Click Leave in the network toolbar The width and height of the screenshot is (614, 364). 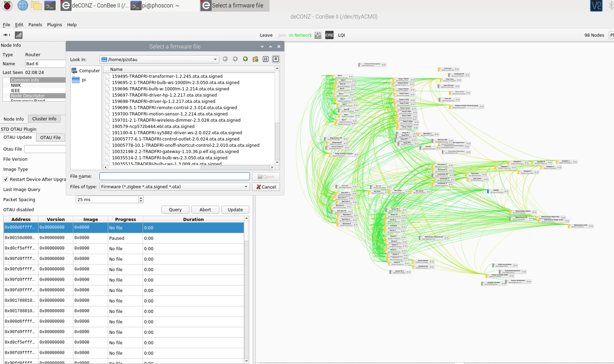266,35
